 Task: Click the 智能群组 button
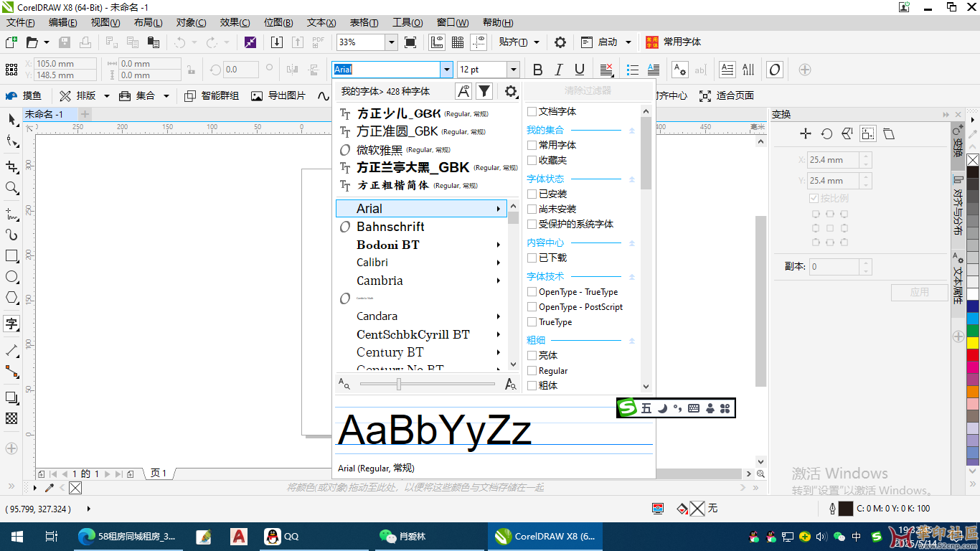click(x=212, y=95)
